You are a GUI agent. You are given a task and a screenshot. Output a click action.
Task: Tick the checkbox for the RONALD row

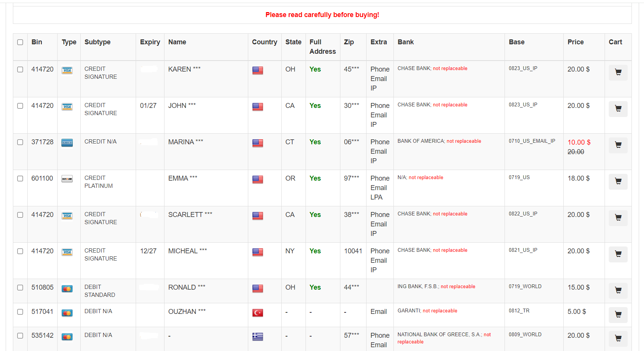pos(20,288)
